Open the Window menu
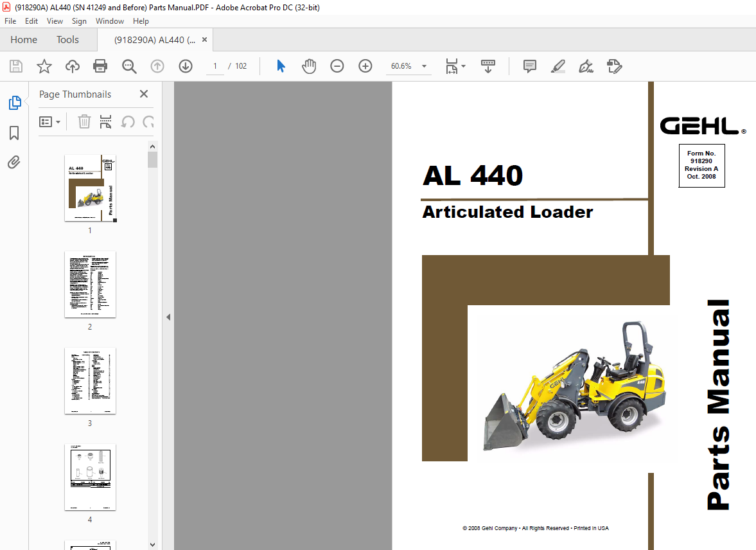 [x=109, y=21]
